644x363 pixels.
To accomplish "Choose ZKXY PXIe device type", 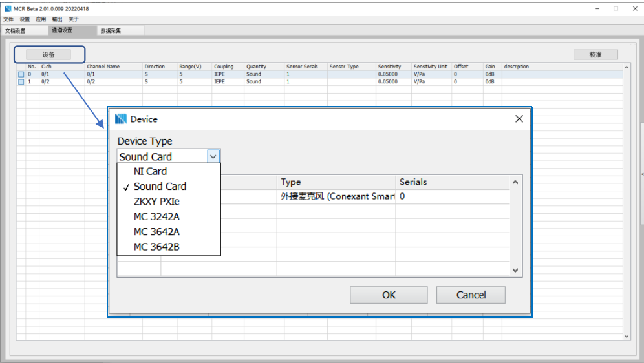I will (156, 201).
